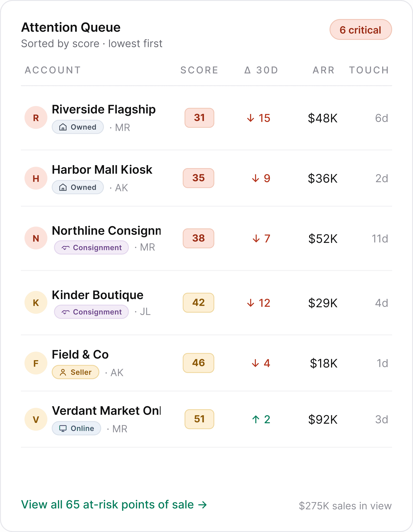This screenshot has width=413, height=532.
Task: Click the monitor icon in the Online tag
Action: pyautogui.click(x=63, y=429)
